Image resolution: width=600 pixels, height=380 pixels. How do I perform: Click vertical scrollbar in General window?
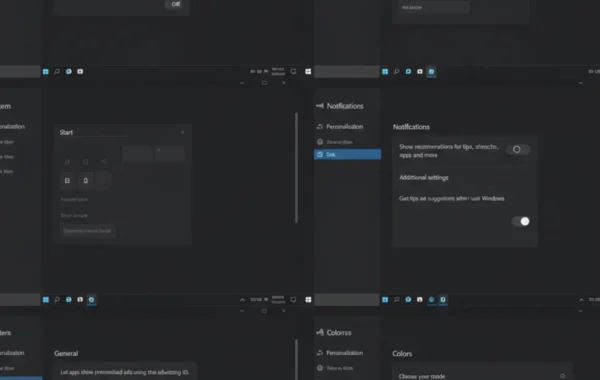click(296, 359)
